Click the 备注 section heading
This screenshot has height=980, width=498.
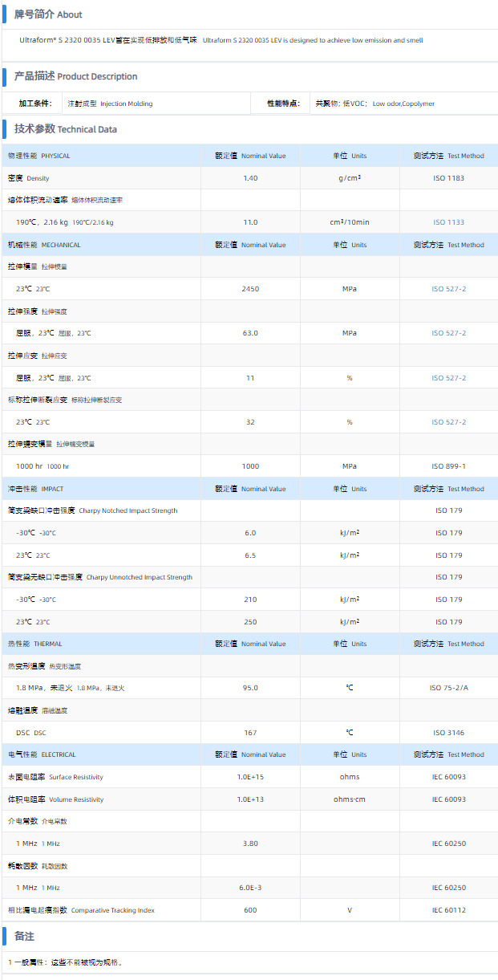coord(24,937)
